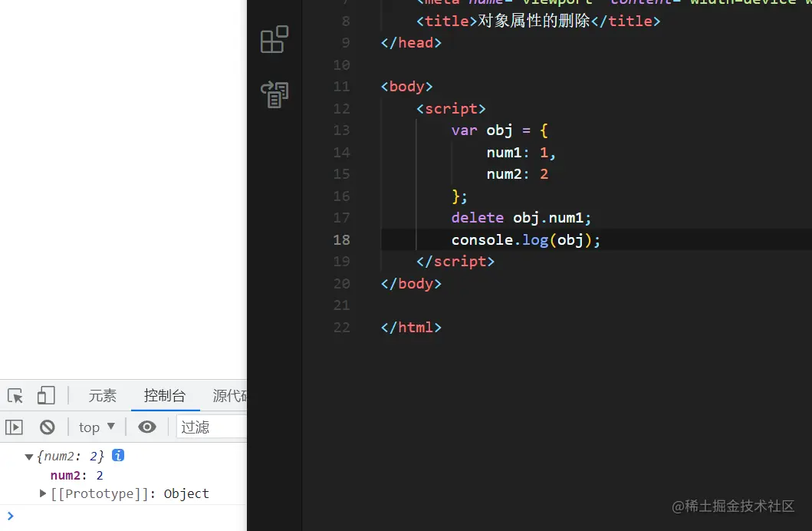This screenshot has height=531, width=812.
Task: Click line number 13 in the editor gutter
Action: coord(342,130)
